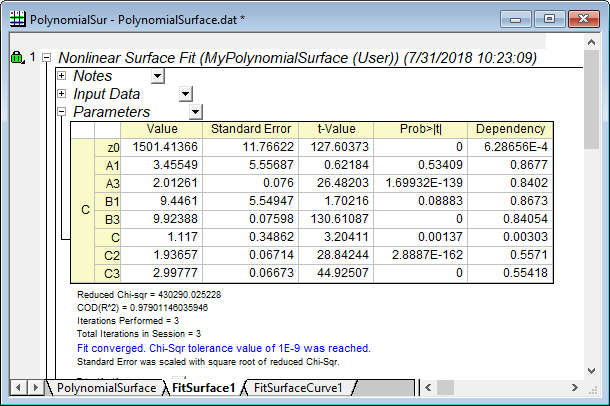Click the Value column header
610x406 pixels.
point(161,130)
